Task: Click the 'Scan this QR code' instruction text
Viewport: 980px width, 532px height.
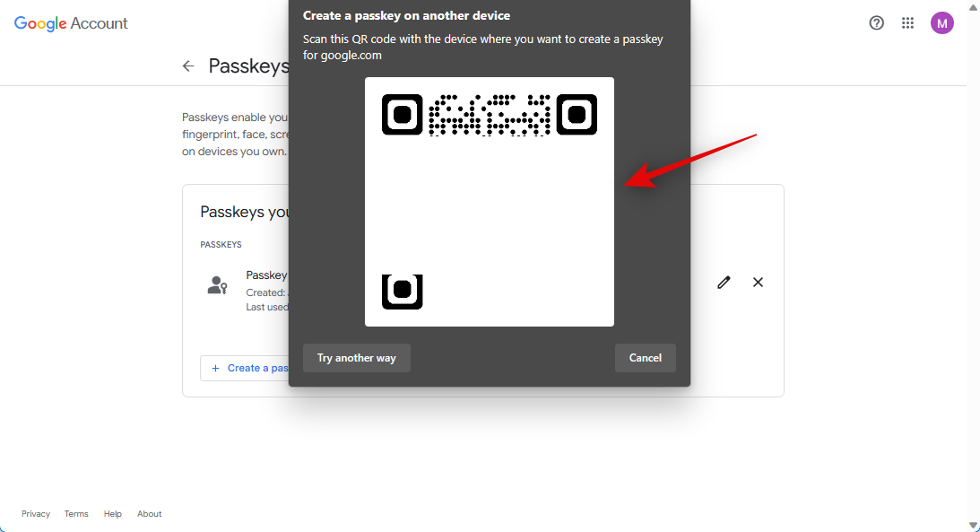Action: pos(483,47)
